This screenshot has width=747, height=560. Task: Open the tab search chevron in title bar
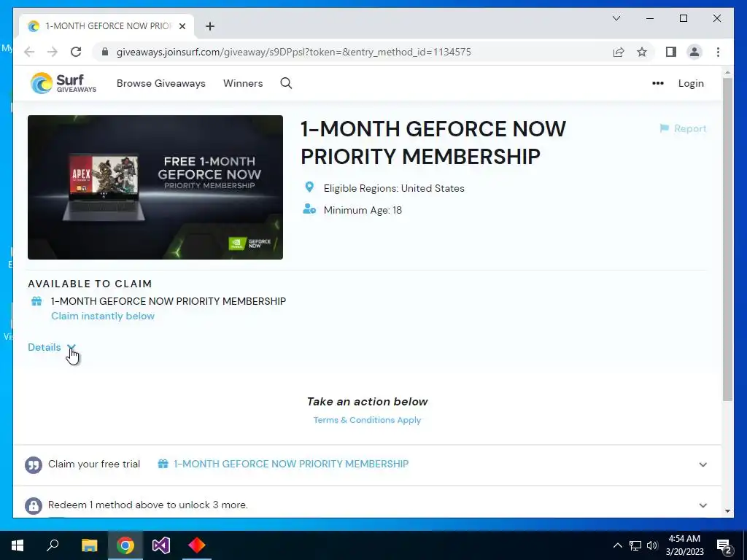pos(616,18)
